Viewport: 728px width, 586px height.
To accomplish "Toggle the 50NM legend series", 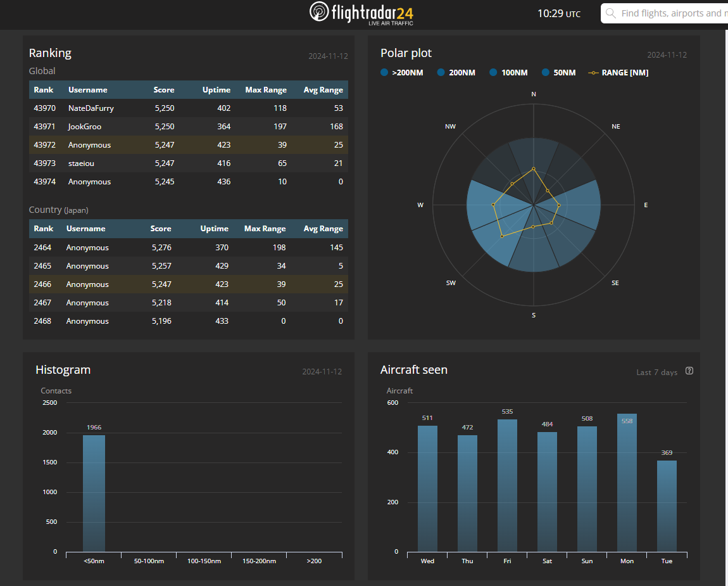I will coord(559,73).
